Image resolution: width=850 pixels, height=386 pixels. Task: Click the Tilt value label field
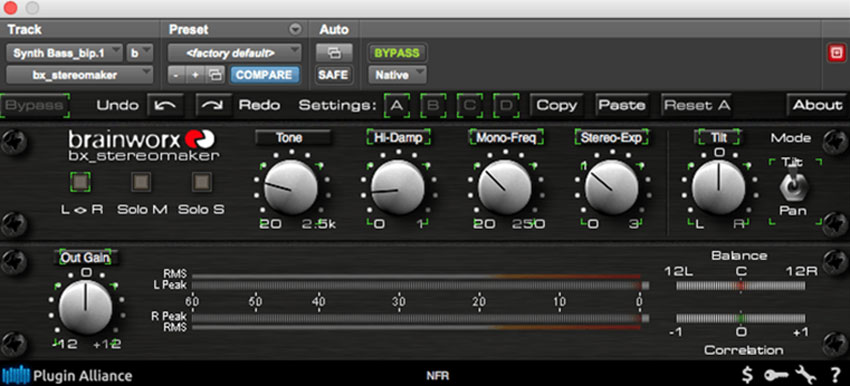click(718, 138)
